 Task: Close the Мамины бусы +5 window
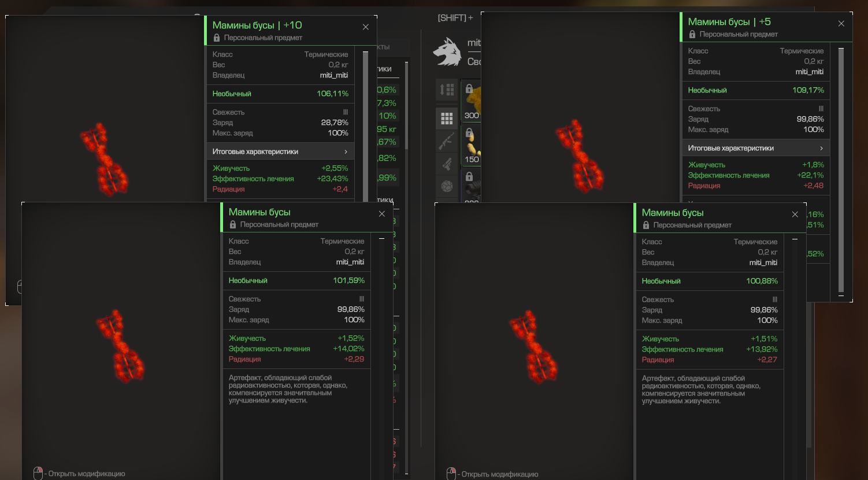tap(841, 24)
